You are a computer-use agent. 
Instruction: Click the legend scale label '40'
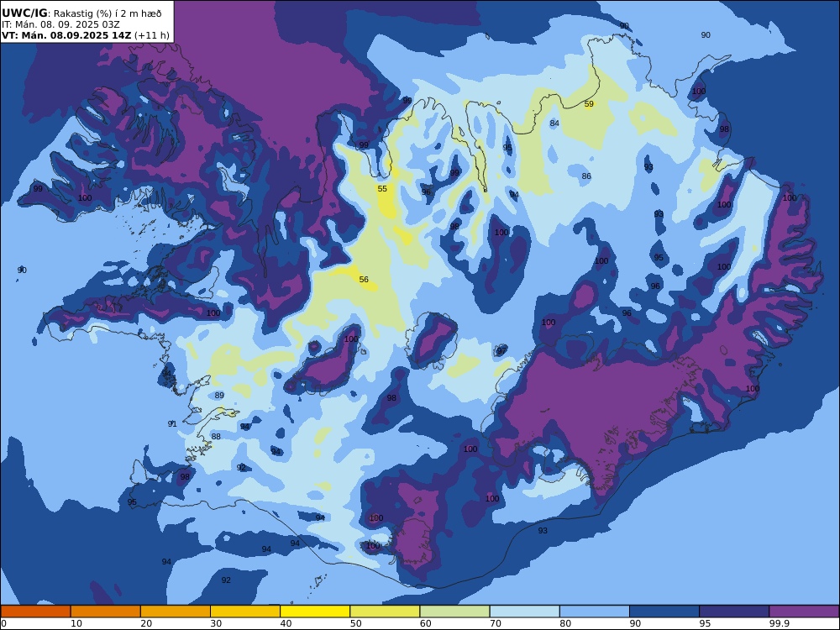pos(286,623)
